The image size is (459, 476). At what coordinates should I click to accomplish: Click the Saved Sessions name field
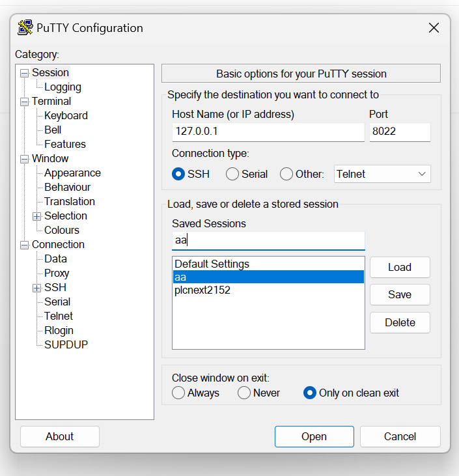pos(268,241)
